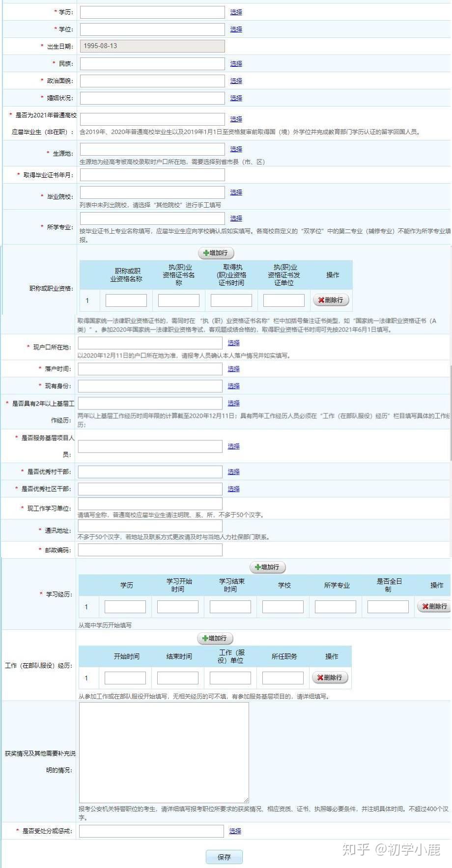The width and height of the screenshot is (452, 868).
Task: Click the 执(职)业资格证书名称 cell input
Action: (x=179, y=300)
